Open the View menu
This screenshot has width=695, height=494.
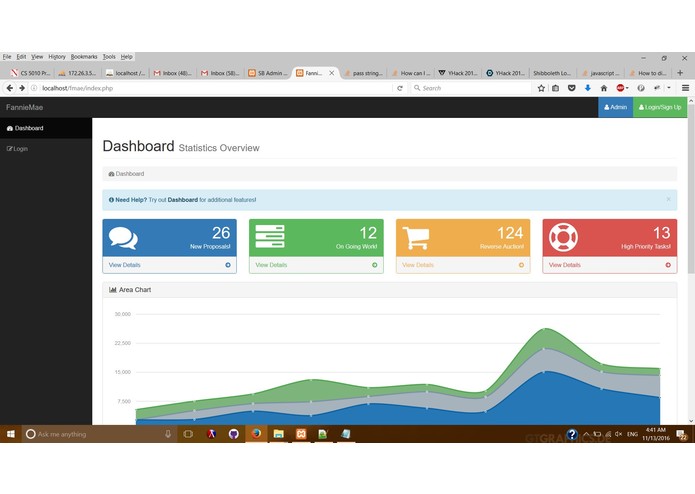tap(37, 57)
